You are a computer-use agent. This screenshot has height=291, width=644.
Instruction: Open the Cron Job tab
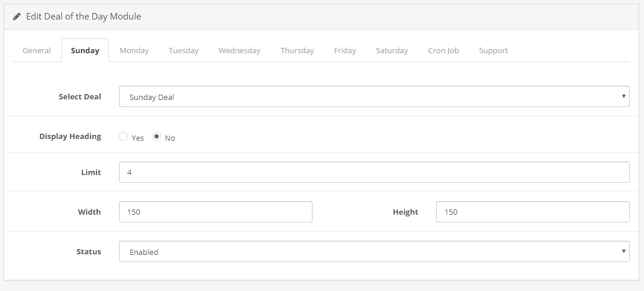click(443, 50)
